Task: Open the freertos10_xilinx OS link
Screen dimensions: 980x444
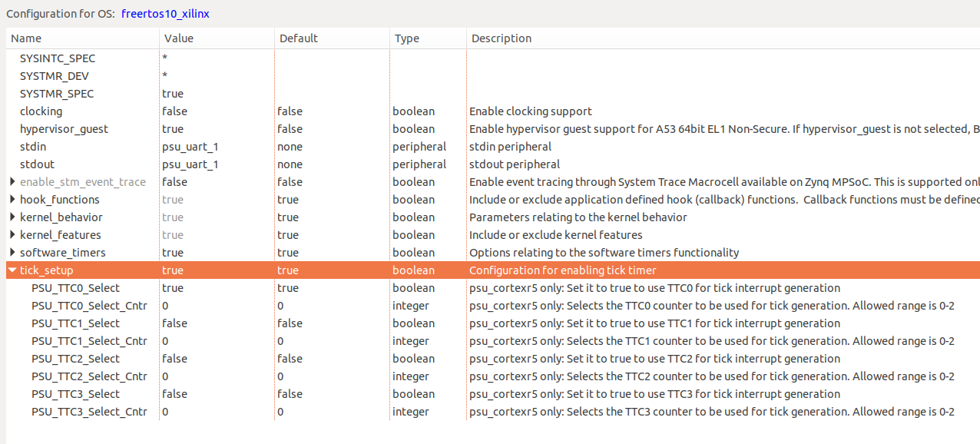Action: (x=165, y=14)
